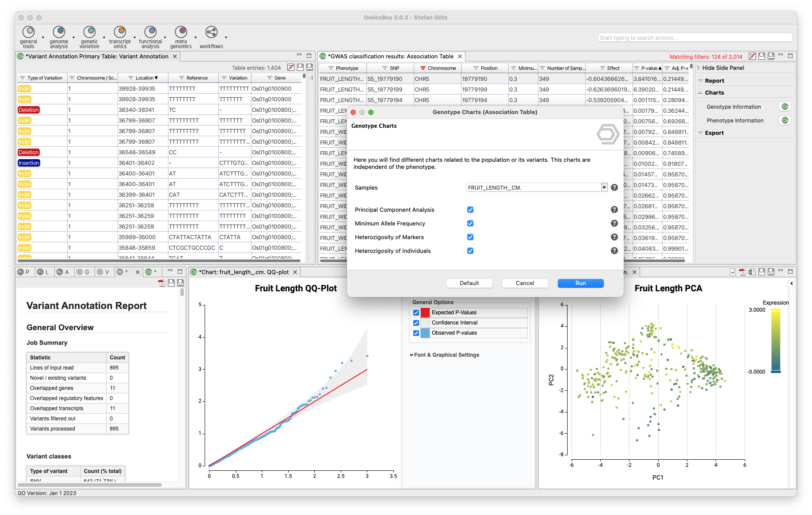Open the general tools toolbar icon

pyautogui.click(x=29, y=33)
